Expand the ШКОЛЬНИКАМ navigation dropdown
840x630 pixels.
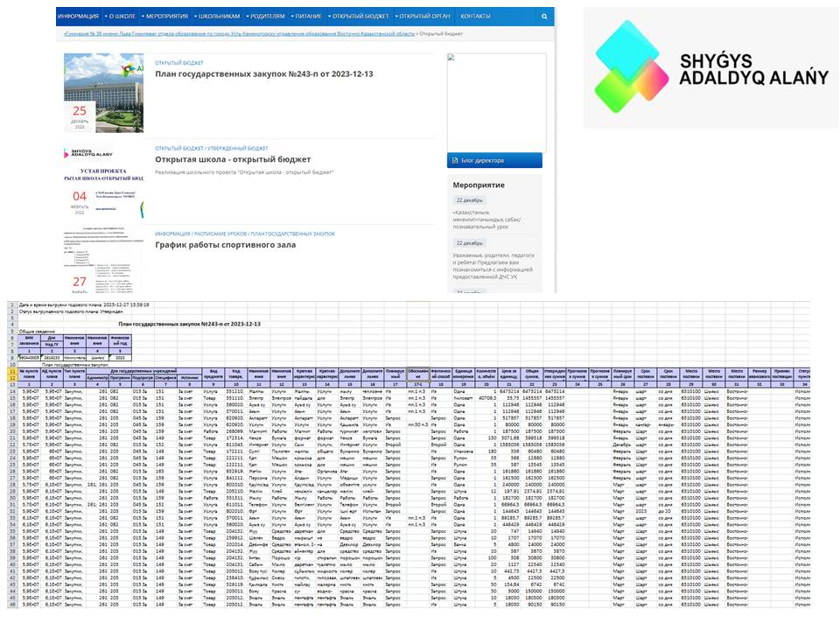tap(217, 17)
